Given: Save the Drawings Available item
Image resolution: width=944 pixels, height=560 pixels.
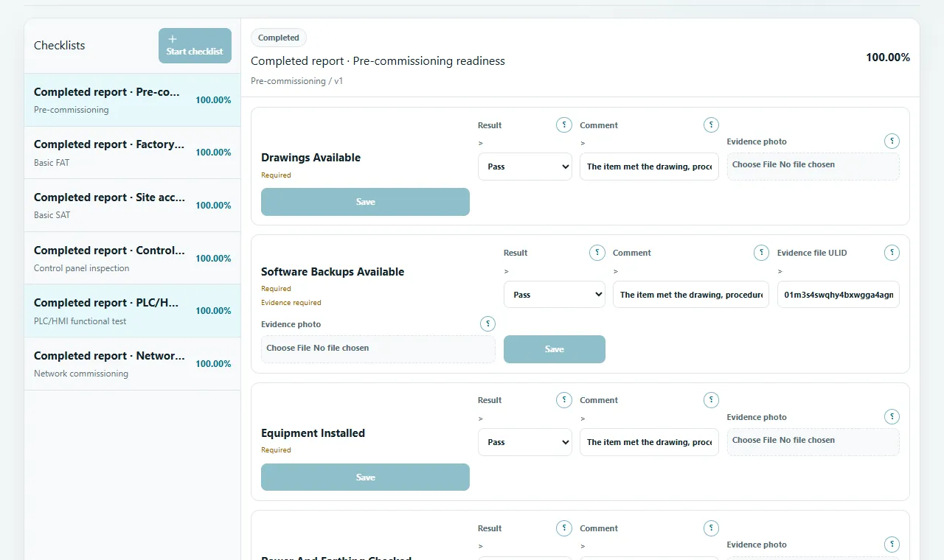Looking at the screenshot, I should [x=365, y=202].
